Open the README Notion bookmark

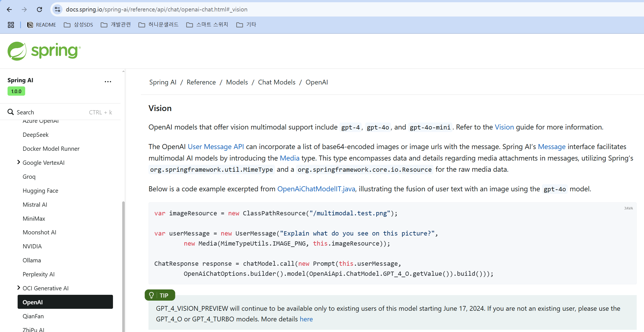click(x=41, y=25)
